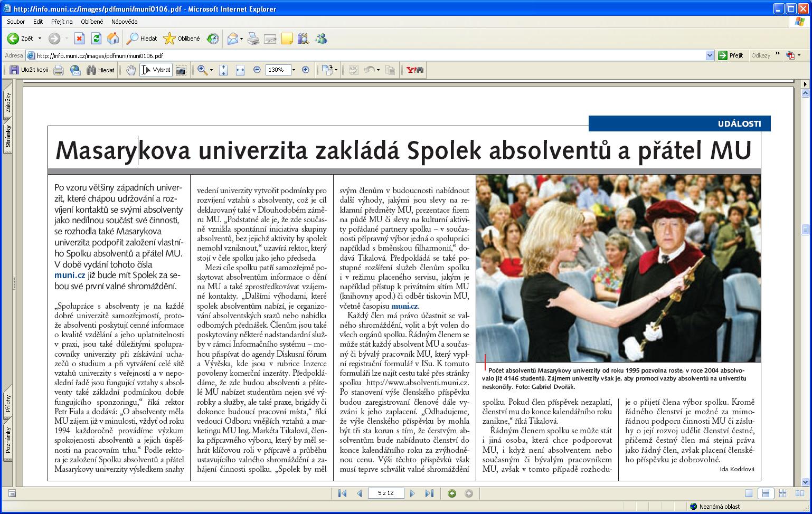This screenshot has width=812, height=514.
Task: Click the plus Zoom In button
Action: pyautogui.click(x=306, y=70)
